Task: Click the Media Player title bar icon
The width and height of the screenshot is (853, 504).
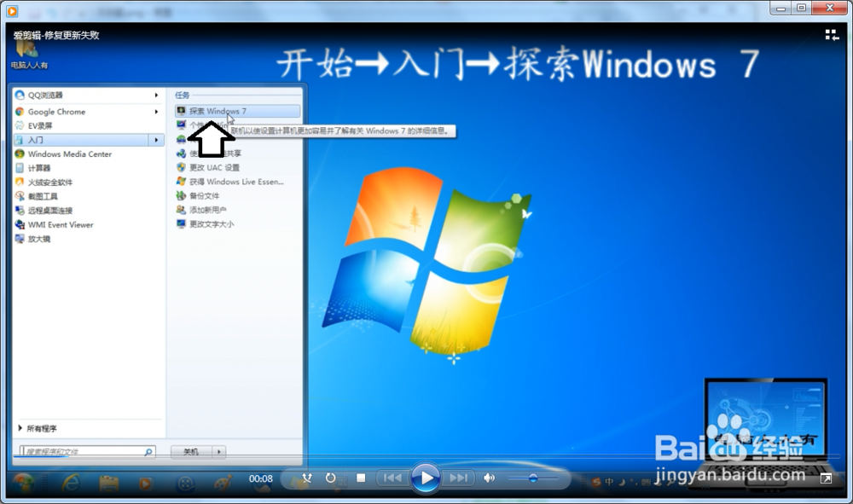Action: tap(12, 10)
